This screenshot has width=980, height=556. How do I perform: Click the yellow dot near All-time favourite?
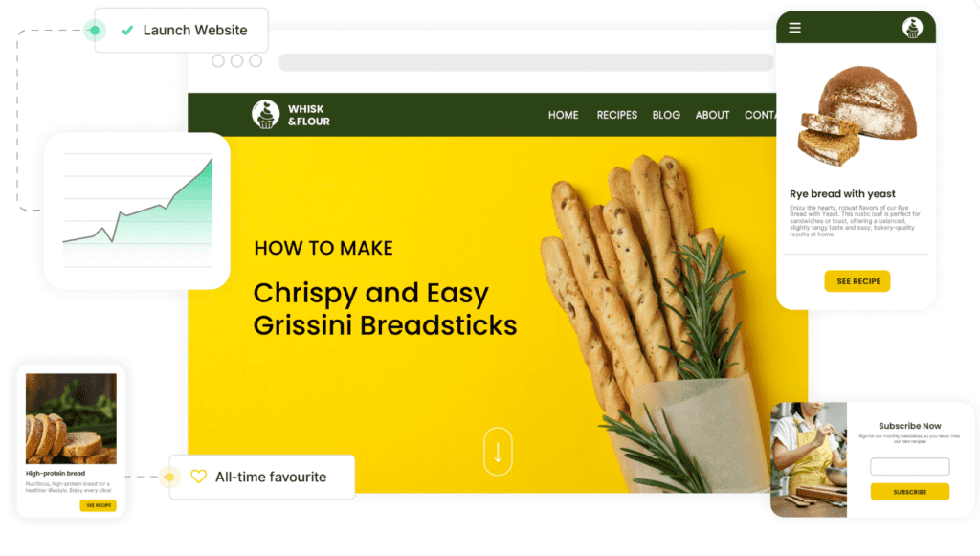169,477
